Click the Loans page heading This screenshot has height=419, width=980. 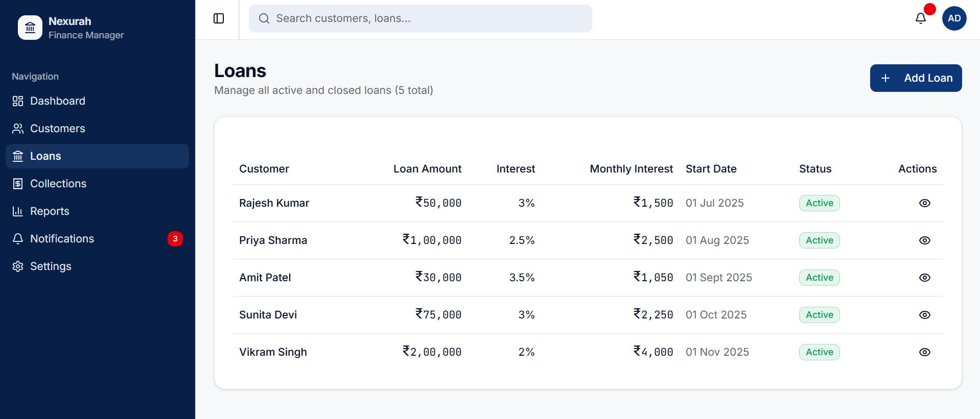[240, 71]
